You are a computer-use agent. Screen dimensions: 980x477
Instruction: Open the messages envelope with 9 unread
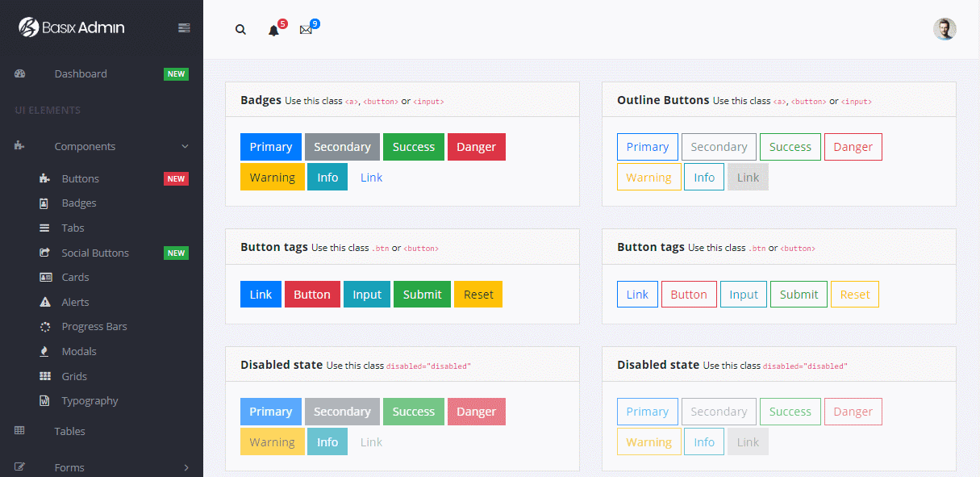click(x=305, y=29)
